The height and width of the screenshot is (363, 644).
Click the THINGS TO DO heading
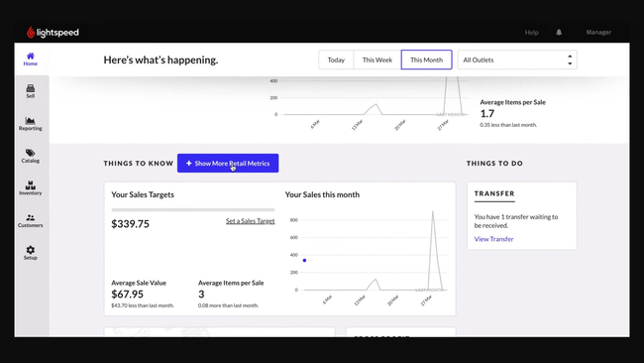(494, 164)
